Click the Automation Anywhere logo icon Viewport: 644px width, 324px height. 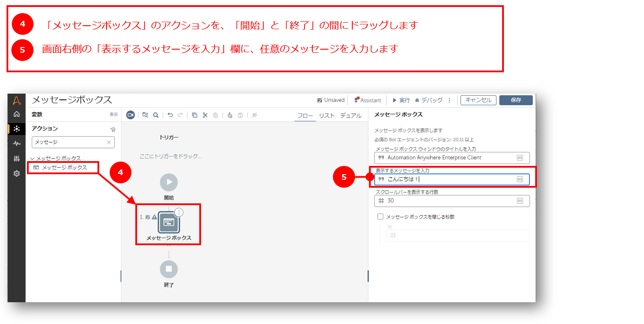(x=17, y=101)
